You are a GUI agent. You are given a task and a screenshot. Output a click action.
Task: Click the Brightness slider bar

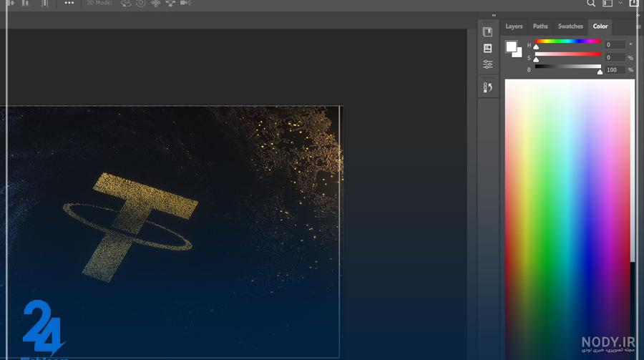coord(568,66)
